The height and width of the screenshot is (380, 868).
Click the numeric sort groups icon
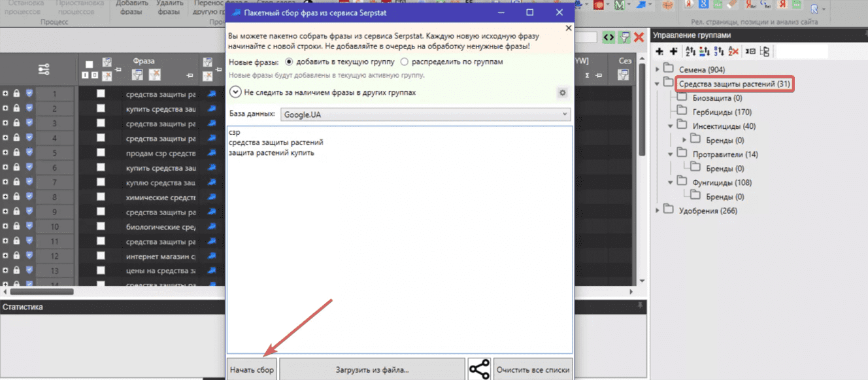(x=719, y=52)
